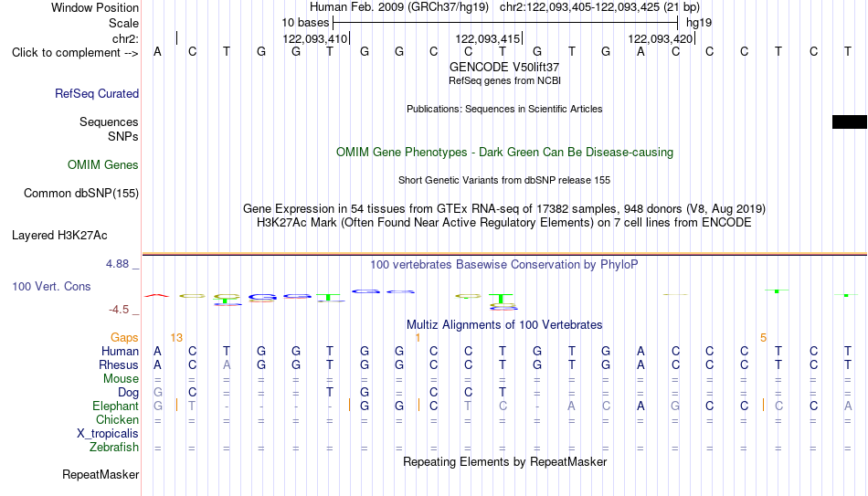Image resolution: width=868 pixels, height=496 pixels.
Task: Click the Scale label
Action: point(124,23)
